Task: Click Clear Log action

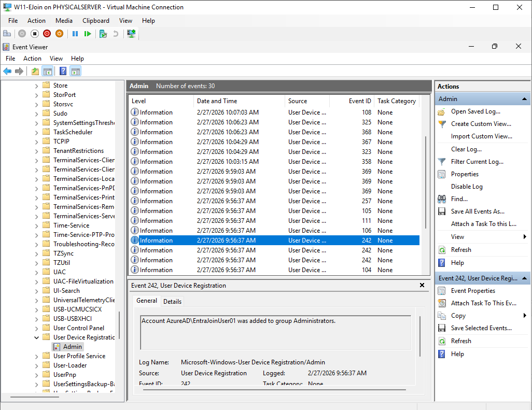Action: click(x=466, y=149)
